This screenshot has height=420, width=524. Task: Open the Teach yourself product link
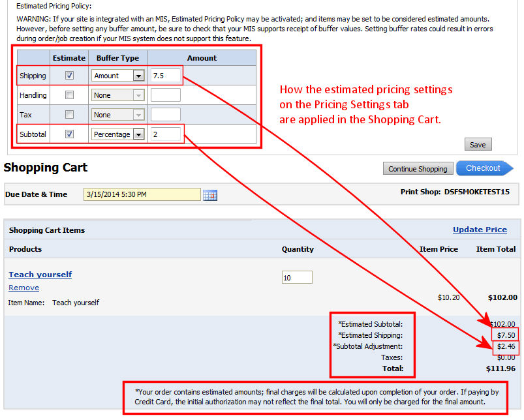[40, 275]
